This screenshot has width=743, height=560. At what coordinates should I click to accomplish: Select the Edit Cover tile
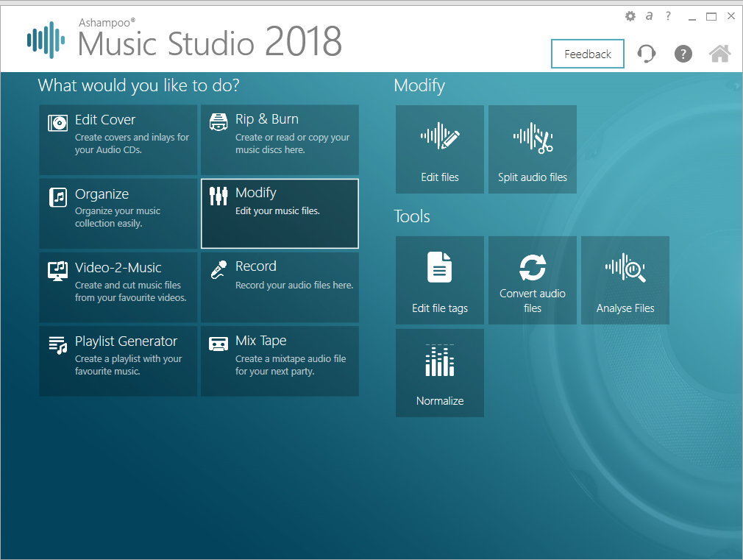point(118,140)
